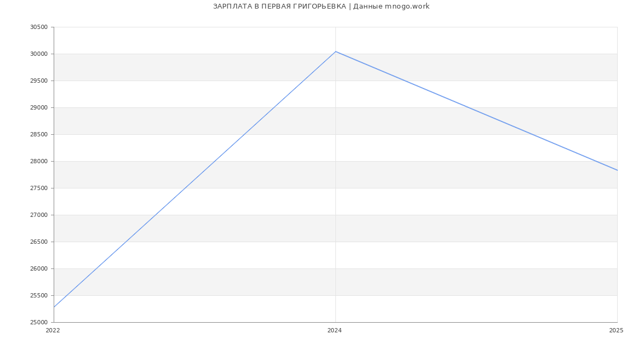Image resolution: width=644 pixels, height=349 pixels.
Task: Click the y-axis label 27500
Action: click(x=39, y=188)
